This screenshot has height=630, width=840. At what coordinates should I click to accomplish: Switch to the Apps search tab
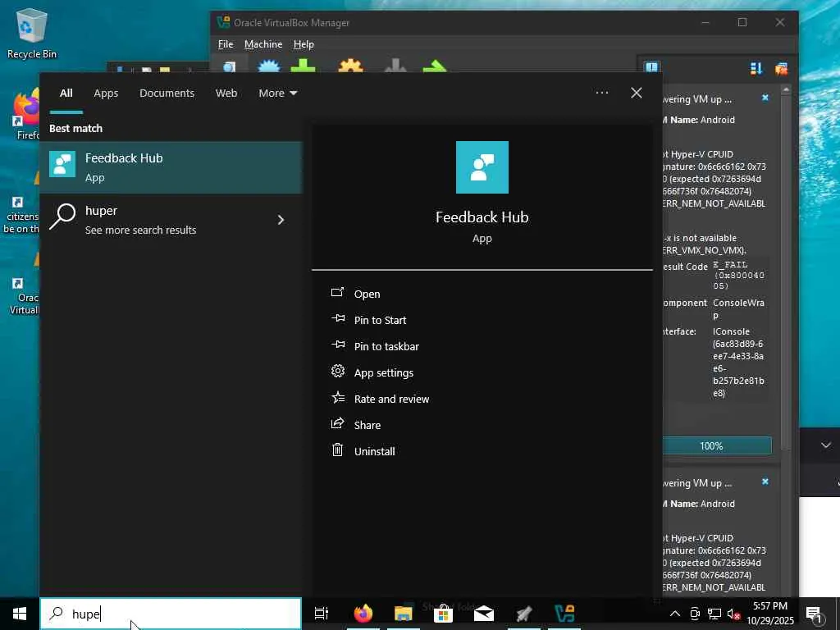click(106, 94)
